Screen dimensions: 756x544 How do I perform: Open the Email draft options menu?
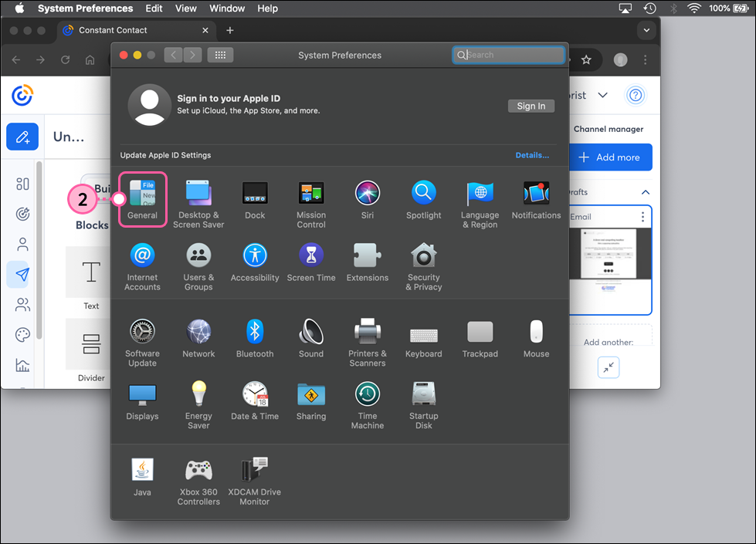(x=642, y=217)
